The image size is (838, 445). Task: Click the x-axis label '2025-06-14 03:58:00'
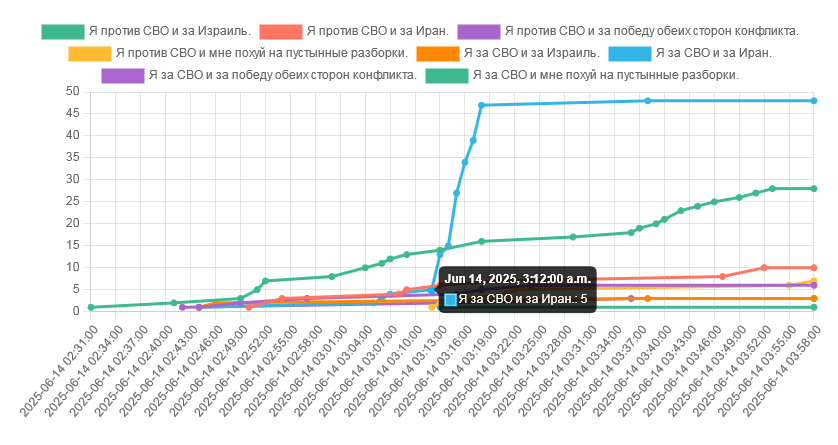[783, 372]
